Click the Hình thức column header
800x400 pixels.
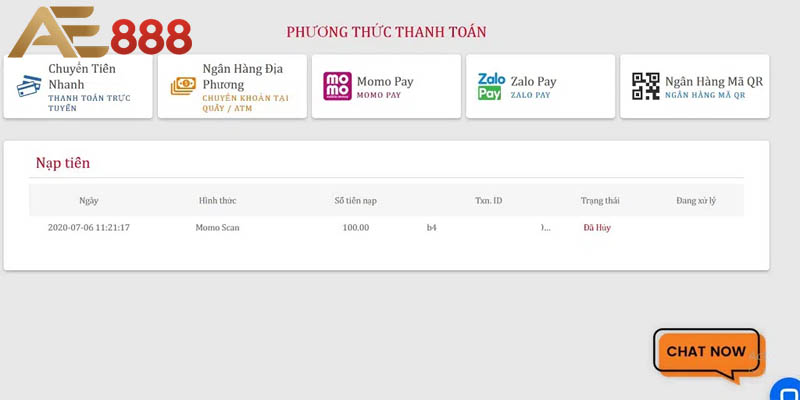[217, 201]
